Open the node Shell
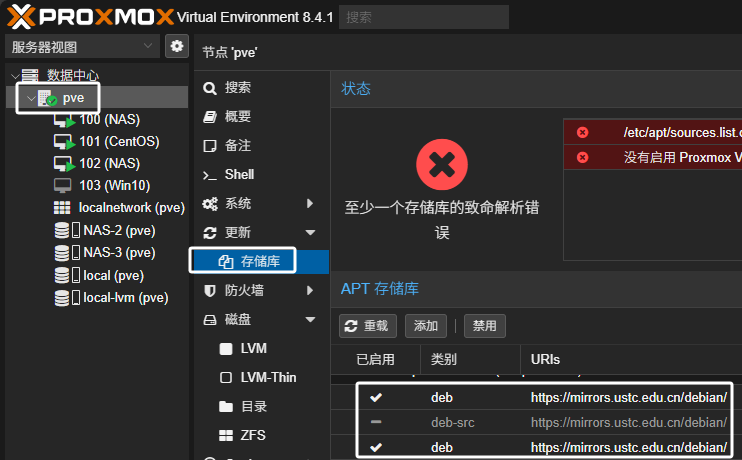The image size is (742, 460). (x=239, y=175)
